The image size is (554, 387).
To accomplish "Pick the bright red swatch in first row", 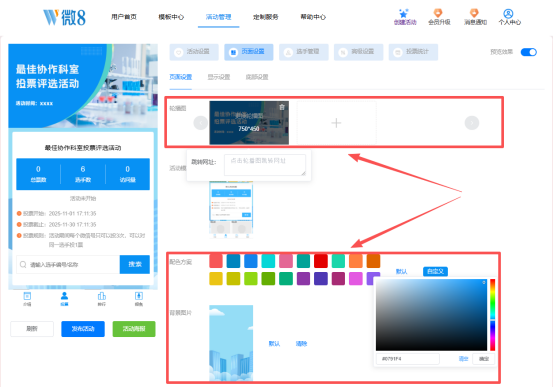I will coord(321,261).
